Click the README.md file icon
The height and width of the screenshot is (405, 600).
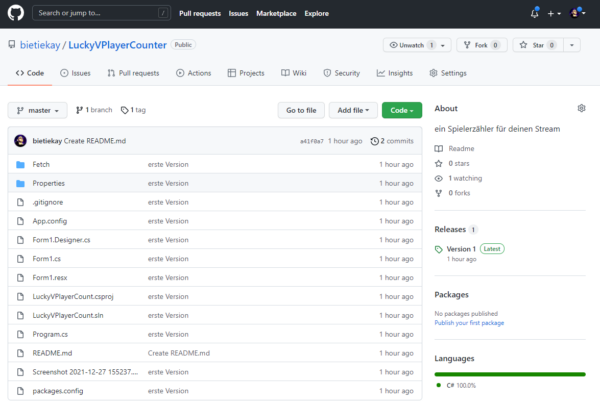coord(20,353)
